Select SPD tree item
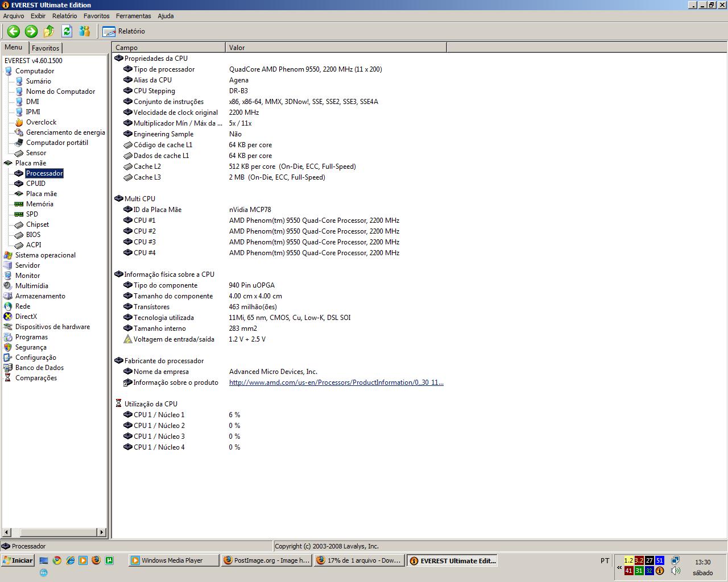 tap(32, 214)
